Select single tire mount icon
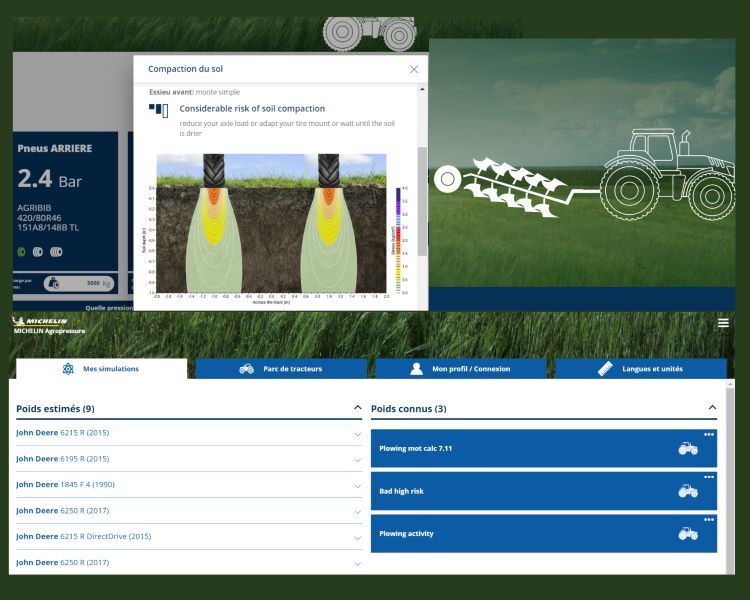This screenshot has width=750, height=600. (21, 252)
